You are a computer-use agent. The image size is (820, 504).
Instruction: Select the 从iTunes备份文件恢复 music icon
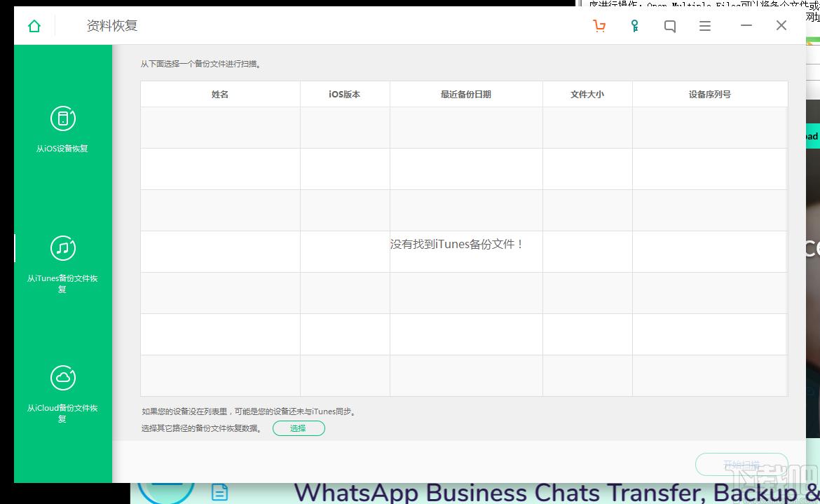[63, 248]
